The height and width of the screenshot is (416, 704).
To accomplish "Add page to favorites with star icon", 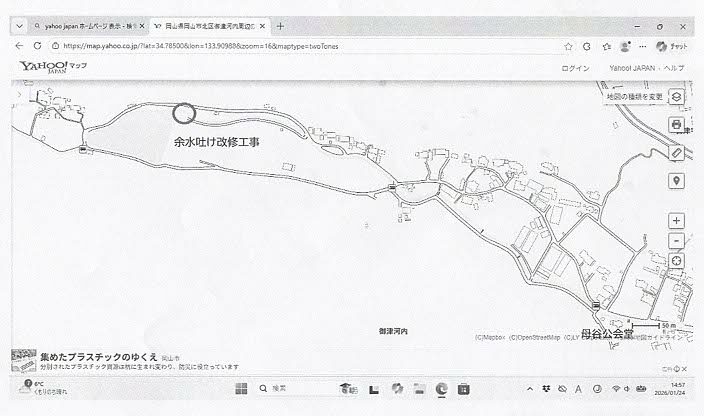I will click(x=568, y=46).
